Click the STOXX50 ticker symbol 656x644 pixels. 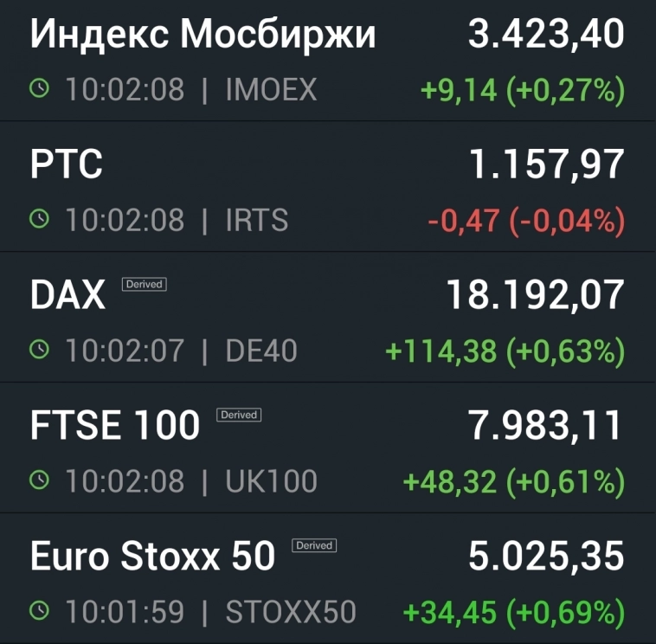(x=291, y=613)
